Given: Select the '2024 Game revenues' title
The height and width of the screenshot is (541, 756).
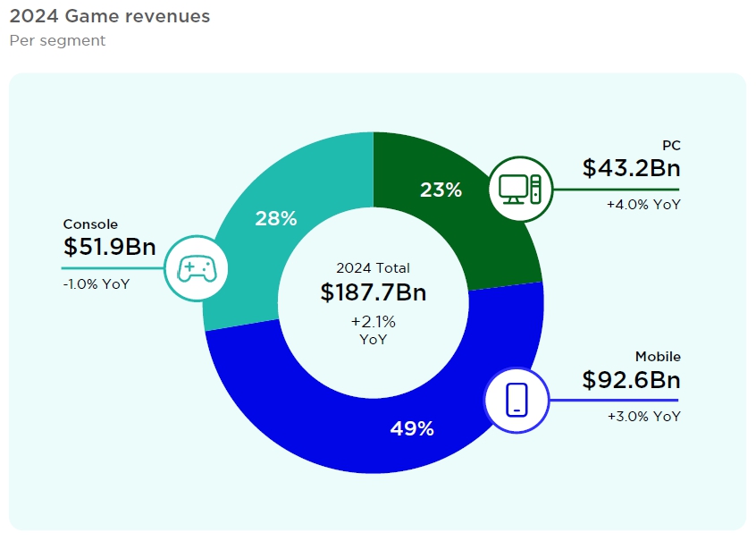Looking at the screenshot, I should pyautogui.click(x=110, y=16).
